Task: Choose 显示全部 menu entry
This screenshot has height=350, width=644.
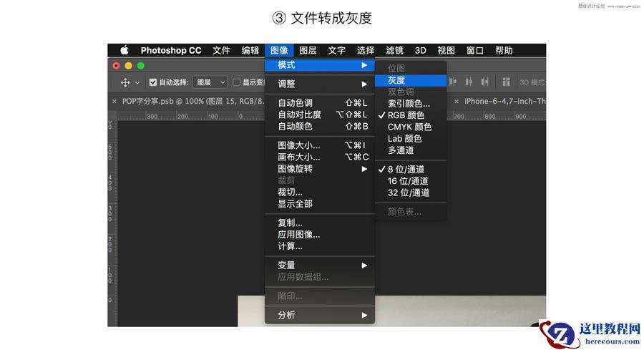Action: [320, 204]
